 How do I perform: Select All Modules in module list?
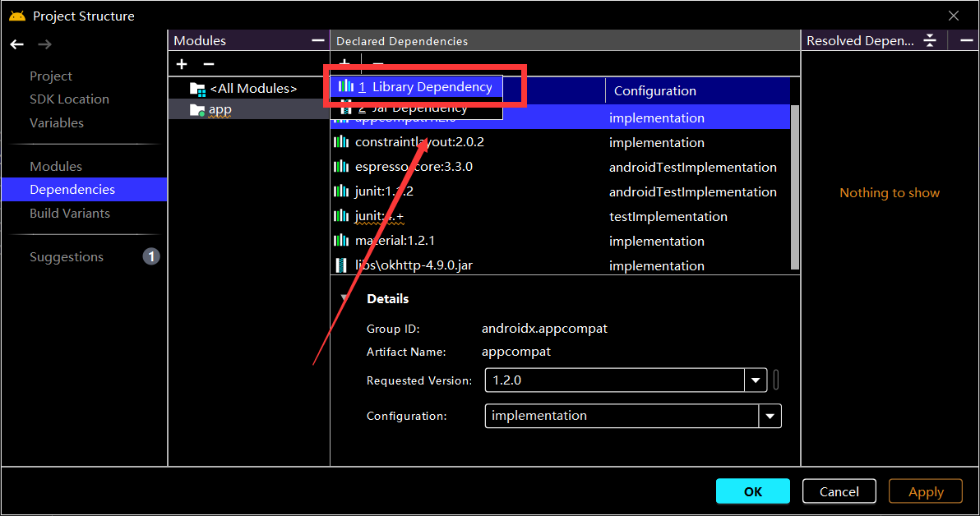(x=249, y=89)
